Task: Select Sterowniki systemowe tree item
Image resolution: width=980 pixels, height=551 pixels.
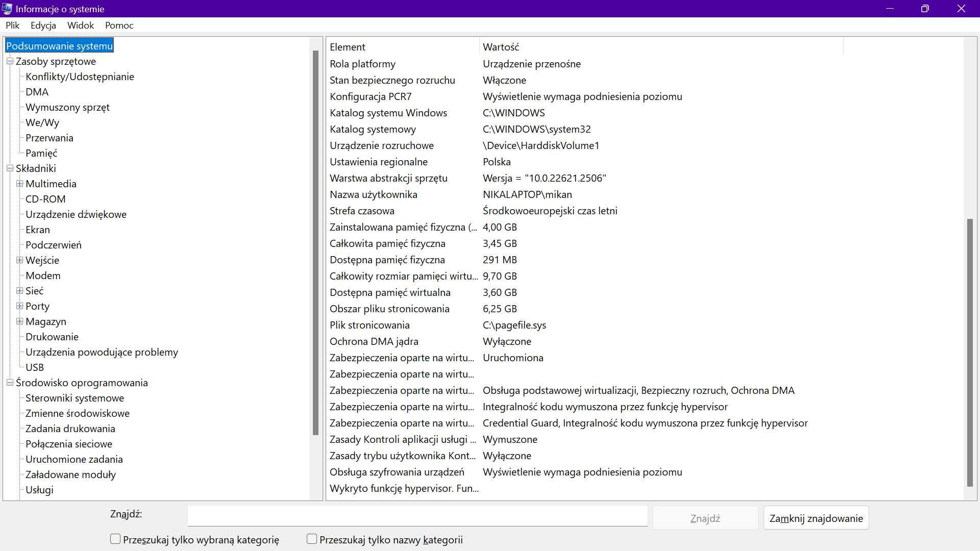Action: 75,398
